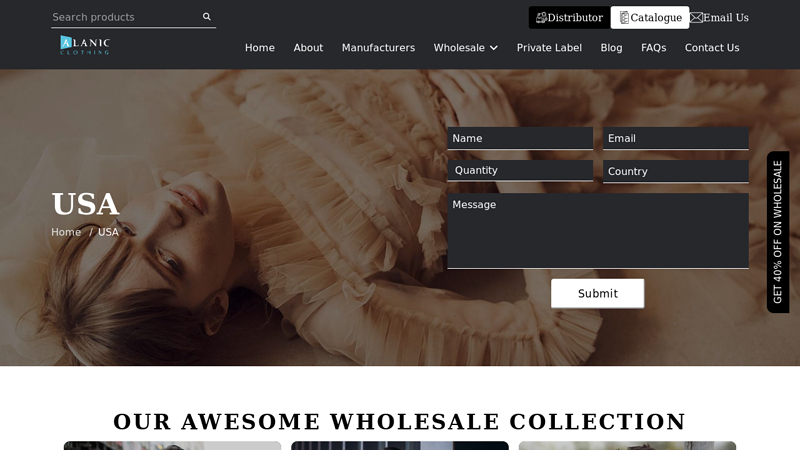This screenshot has height=450, width=800.
Task: Click the Email Us link text
Action: (x=726, y=18)
